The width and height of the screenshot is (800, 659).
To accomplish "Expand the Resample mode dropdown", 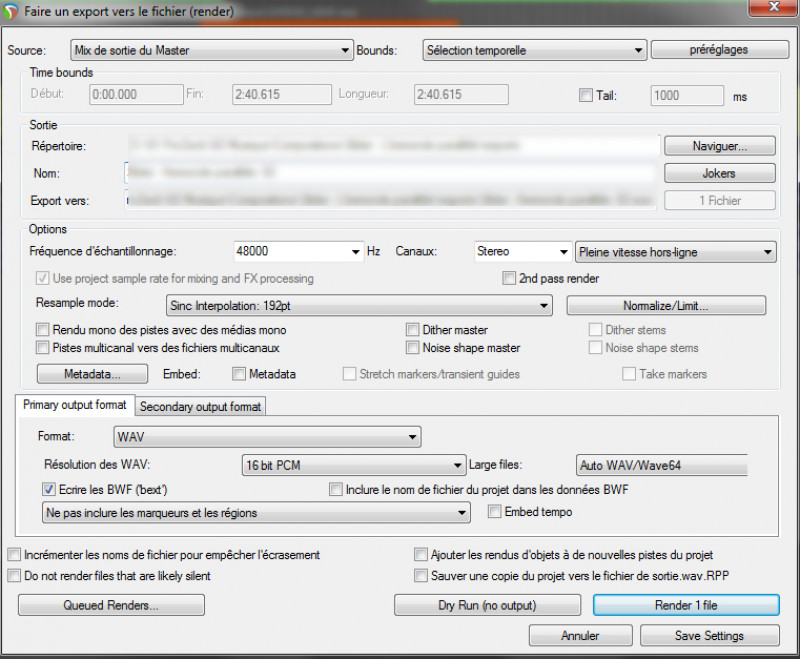I will point(359,305).
